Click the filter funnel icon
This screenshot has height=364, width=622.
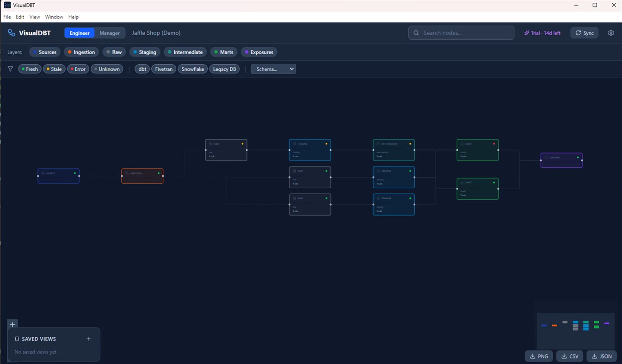tap(10, 69)
